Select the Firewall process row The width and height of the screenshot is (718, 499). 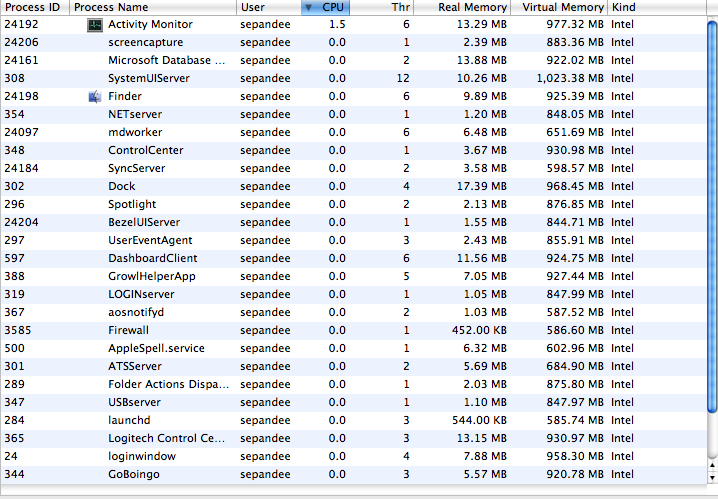coord(354,331)
